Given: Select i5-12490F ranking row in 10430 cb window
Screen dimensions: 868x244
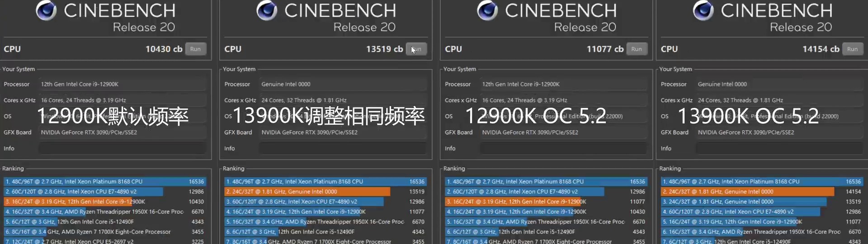Looking at the screenshot, I should click(105, 221).
